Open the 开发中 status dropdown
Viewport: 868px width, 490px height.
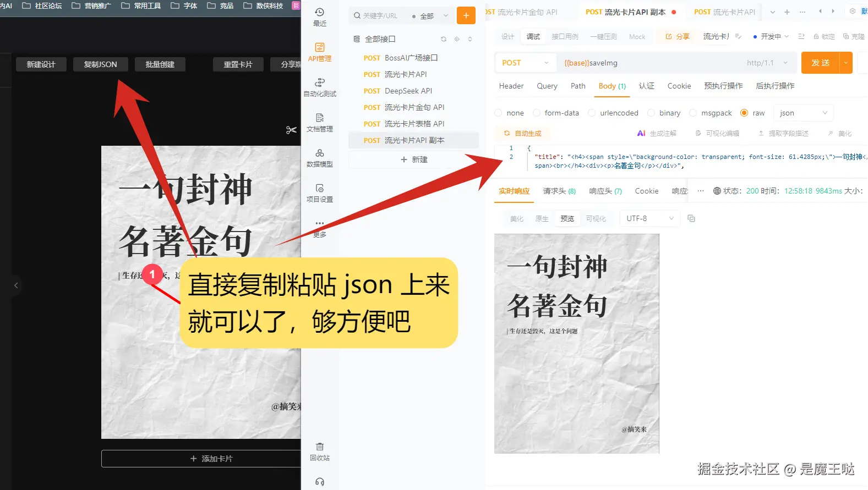[x=771, y=36]
